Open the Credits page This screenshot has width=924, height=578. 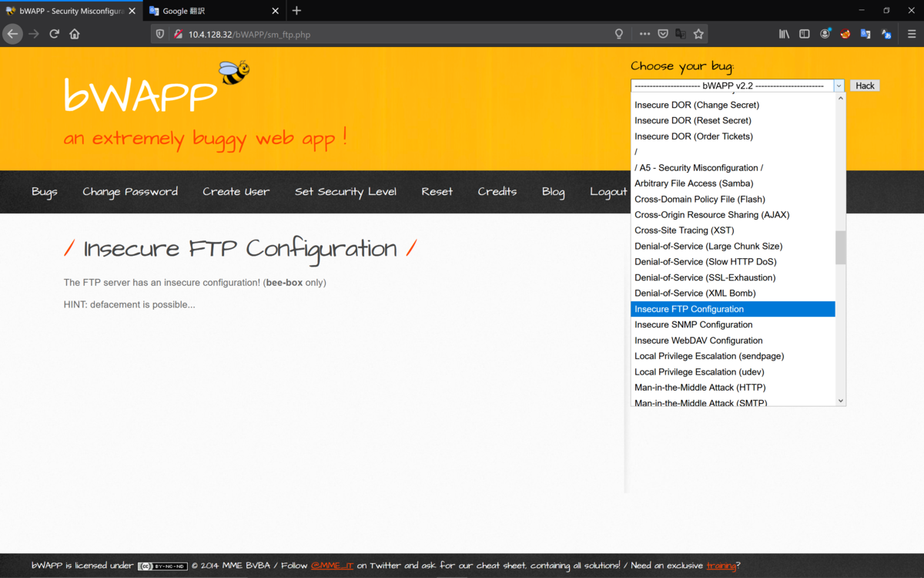[497, 192]
